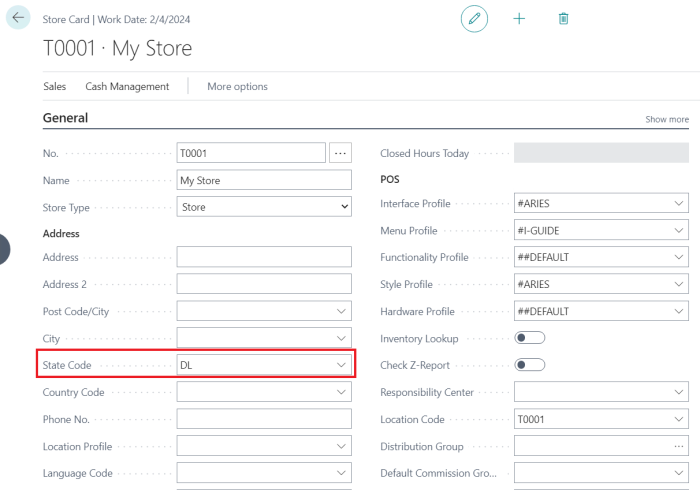
Task: Enable the Check Z-Report toggle
Action: click(529, 365)
